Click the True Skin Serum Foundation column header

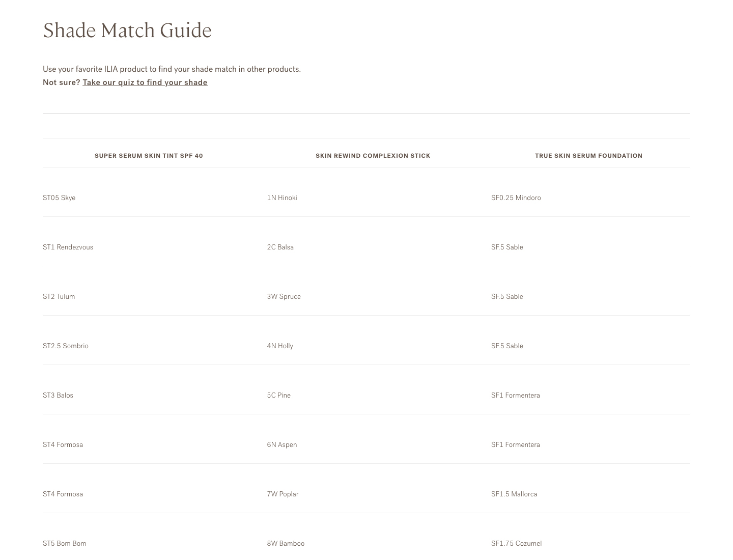588,156
